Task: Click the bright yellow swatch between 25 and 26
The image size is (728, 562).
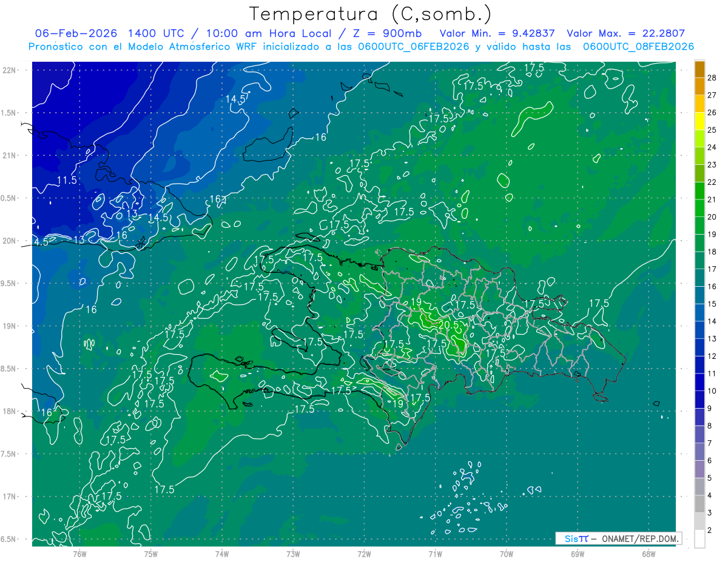Action: point(699,121)
